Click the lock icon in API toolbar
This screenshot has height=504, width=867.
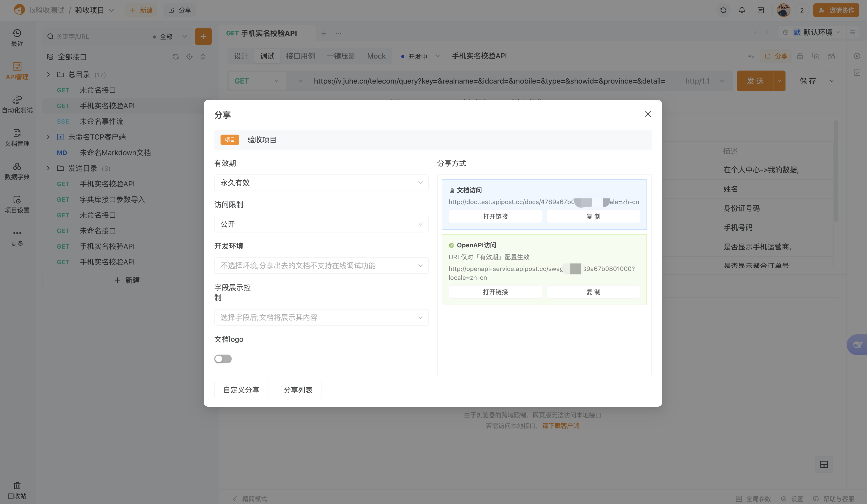800,56
